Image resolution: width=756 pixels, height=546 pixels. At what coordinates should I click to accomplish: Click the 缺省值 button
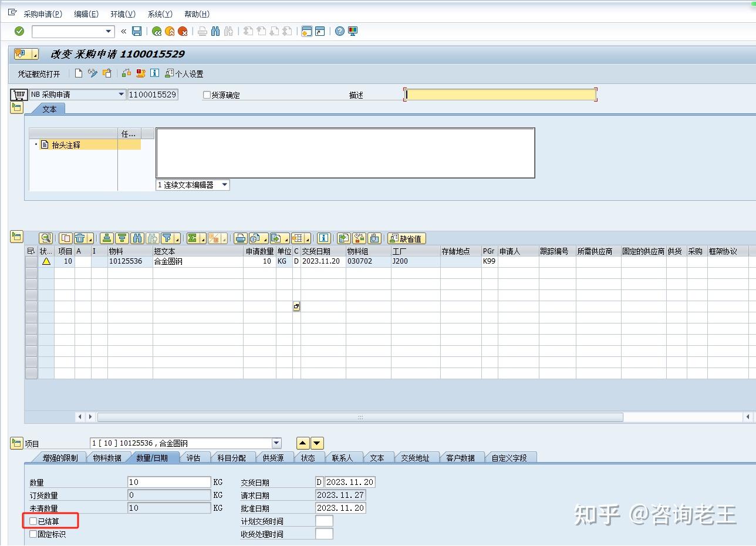(x=406, y=238)
